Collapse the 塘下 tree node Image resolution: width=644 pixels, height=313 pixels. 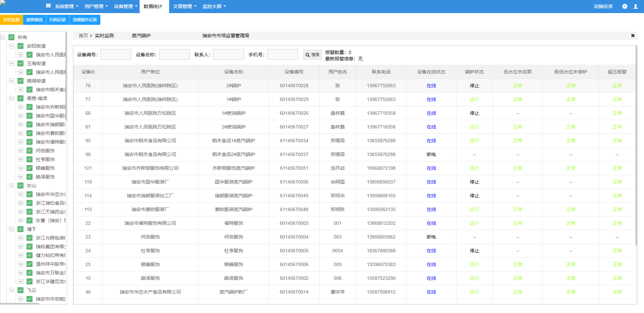[12, 229]
